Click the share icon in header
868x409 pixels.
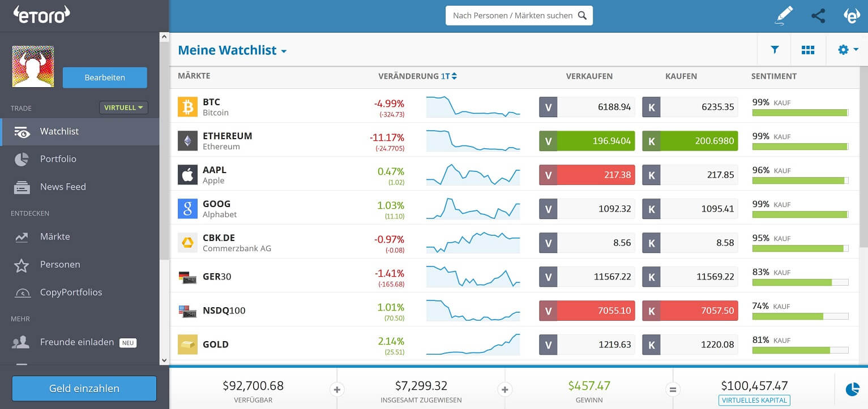click(818, 15)
